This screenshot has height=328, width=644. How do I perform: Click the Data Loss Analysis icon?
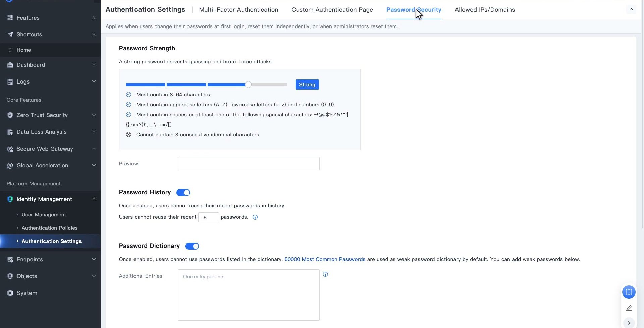click(10, 132)
